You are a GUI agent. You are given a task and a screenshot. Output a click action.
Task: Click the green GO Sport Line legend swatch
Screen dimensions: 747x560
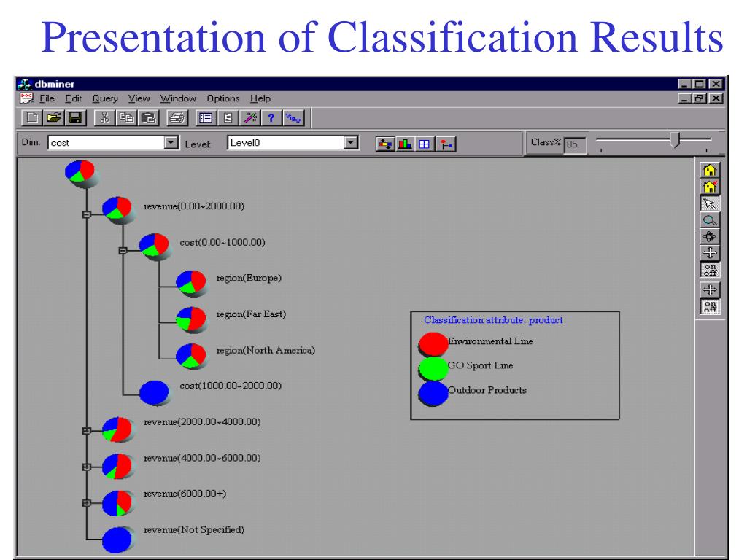coord(433,368)
